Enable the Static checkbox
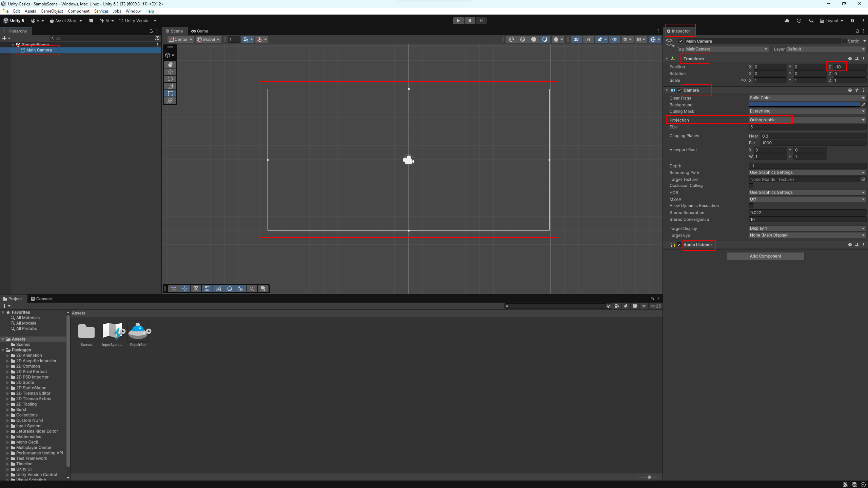 pyautogui.click(x=844, y=41)
